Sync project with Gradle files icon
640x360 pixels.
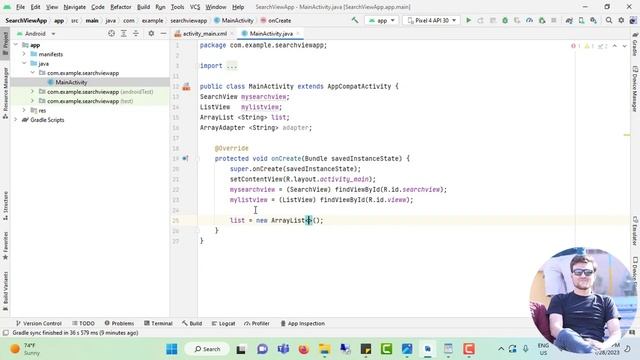(x=569, y=20)
